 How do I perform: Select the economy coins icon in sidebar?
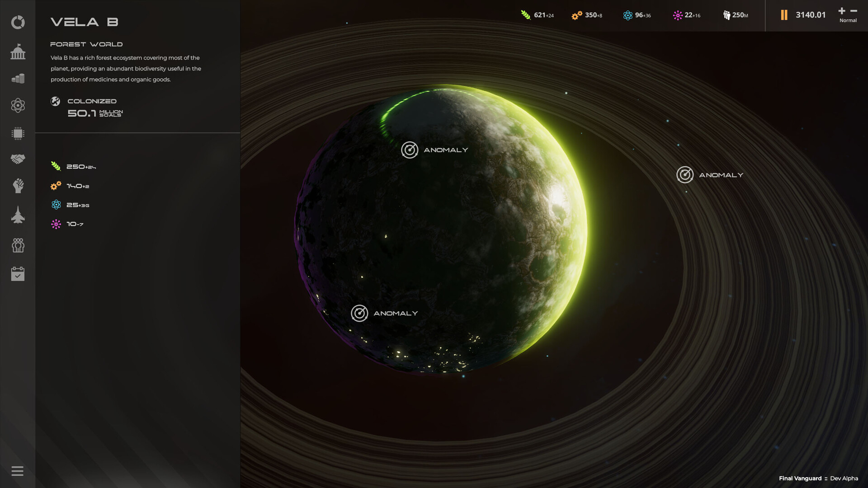click(x=18, y=78)
